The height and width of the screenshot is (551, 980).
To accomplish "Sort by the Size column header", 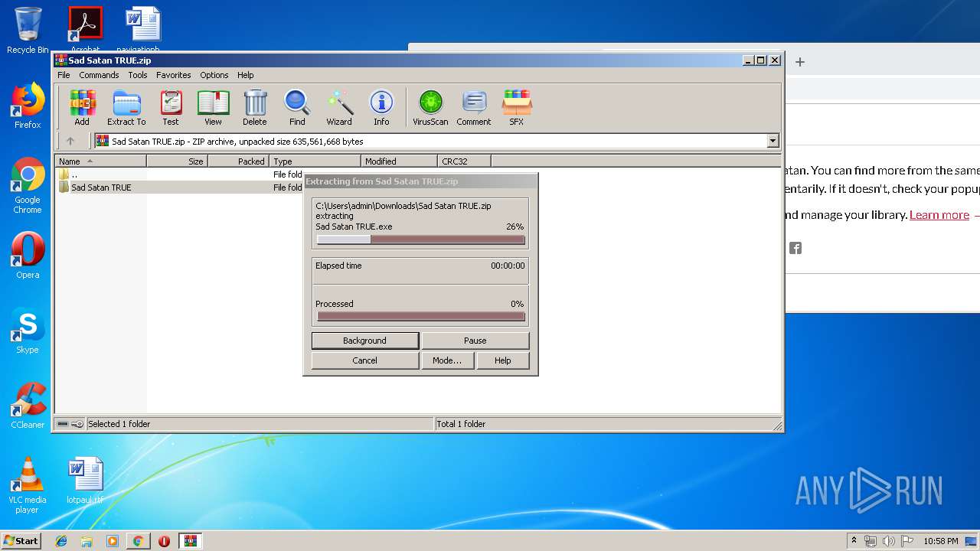I will tap(177, 161).
